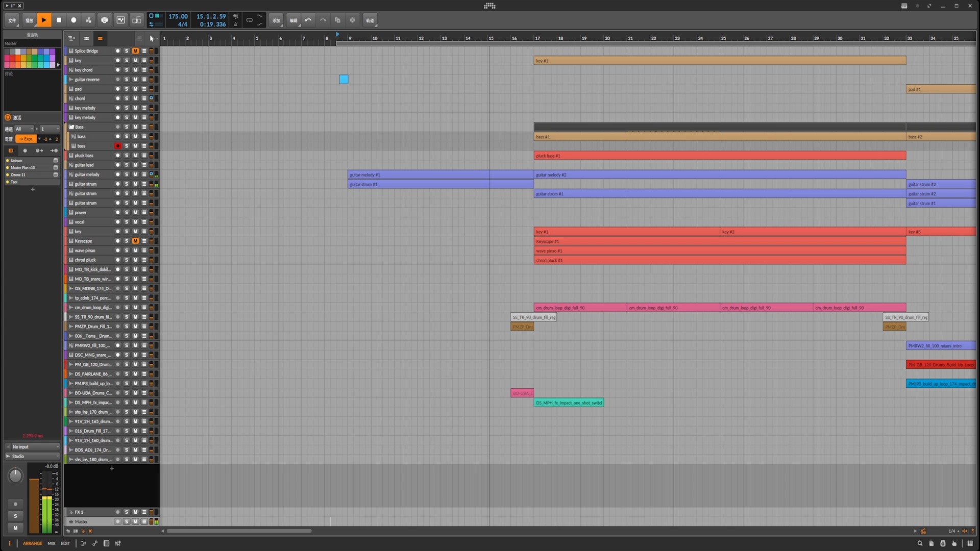This screenshot has width=980, height=551.
Task: Open Ozone 11 plugin window icon
Action: tap(56, 174)
